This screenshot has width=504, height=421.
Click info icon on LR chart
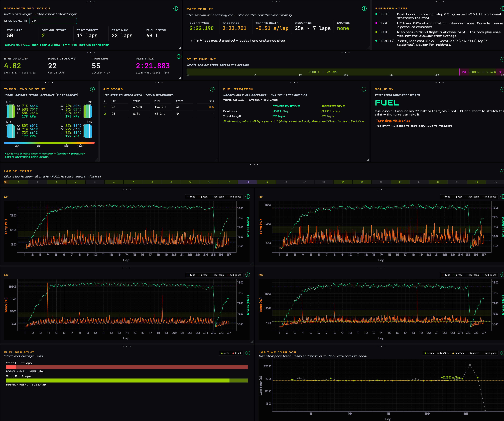tap(248, 275)
